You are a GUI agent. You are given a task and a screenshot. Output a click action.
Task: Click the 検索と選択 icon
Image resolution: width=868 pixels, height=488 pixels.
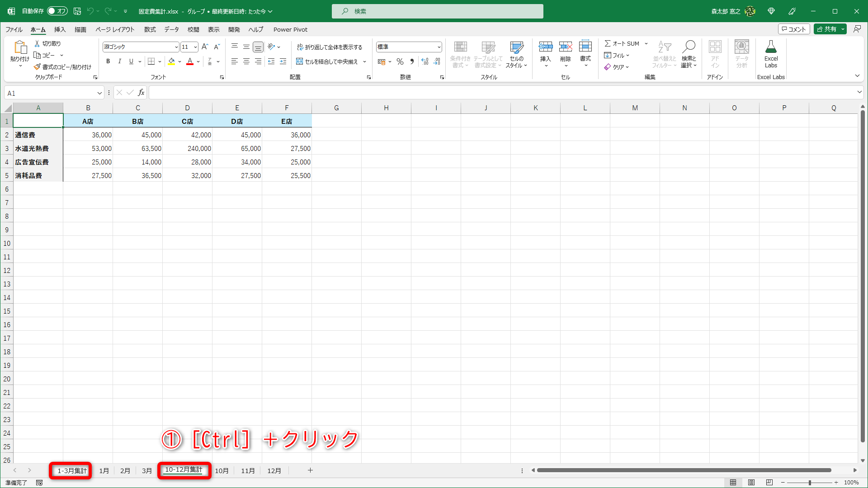pos(689,54)
